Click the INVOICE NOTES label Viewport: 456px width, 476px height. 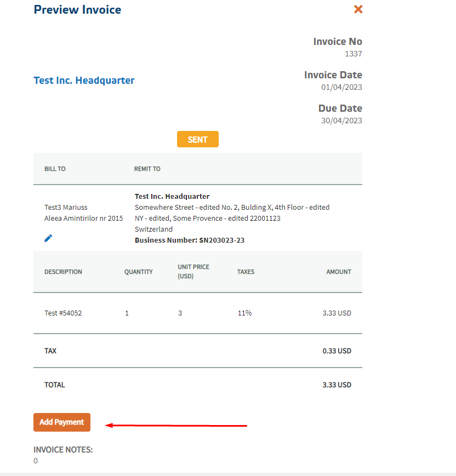point(63,450)
